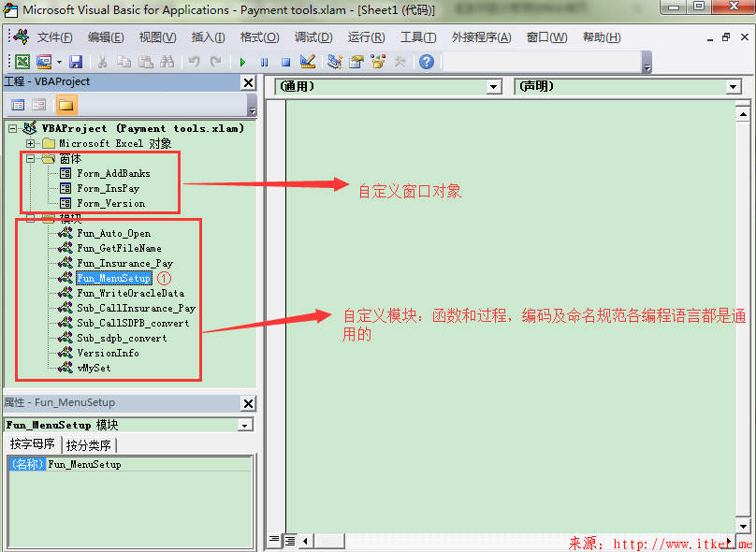The image size is (756, 552).
Task: Open the 运行(R) menu
Action: [367, 37]
